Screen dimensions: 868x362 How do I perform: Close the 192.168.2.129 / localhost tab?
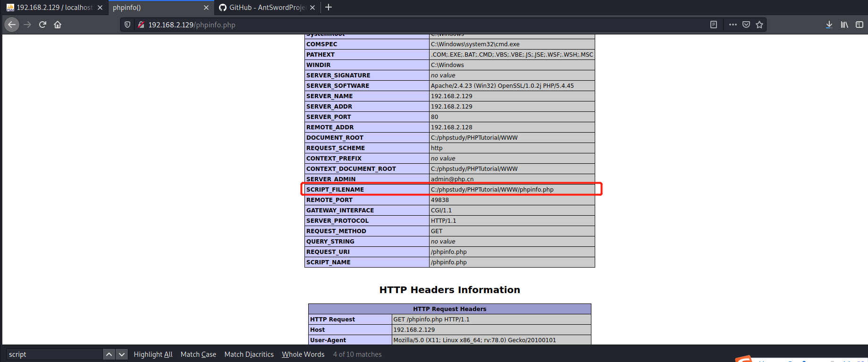pos(100,8)
